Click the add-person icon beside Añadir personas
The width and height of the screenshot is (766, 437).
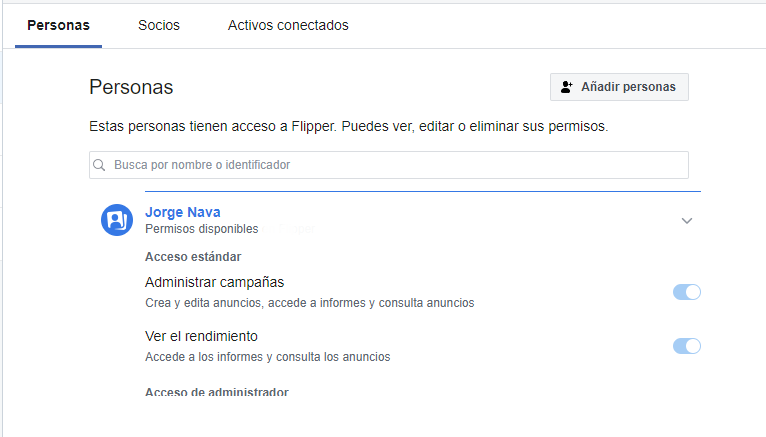click(567, 87)
